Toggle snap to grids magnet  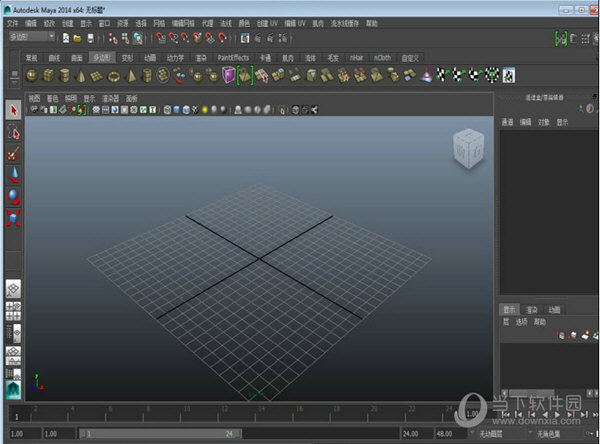click(x=161, y=38)
